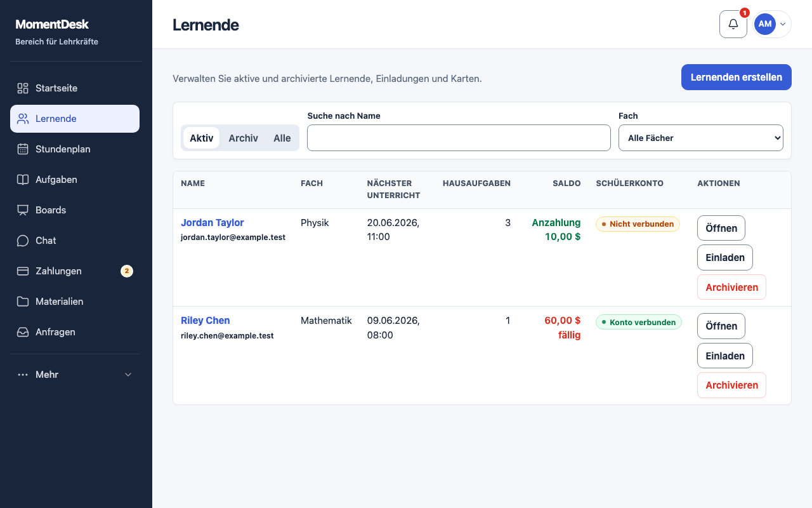Click the Saldo column header

[x=566, y=184]
